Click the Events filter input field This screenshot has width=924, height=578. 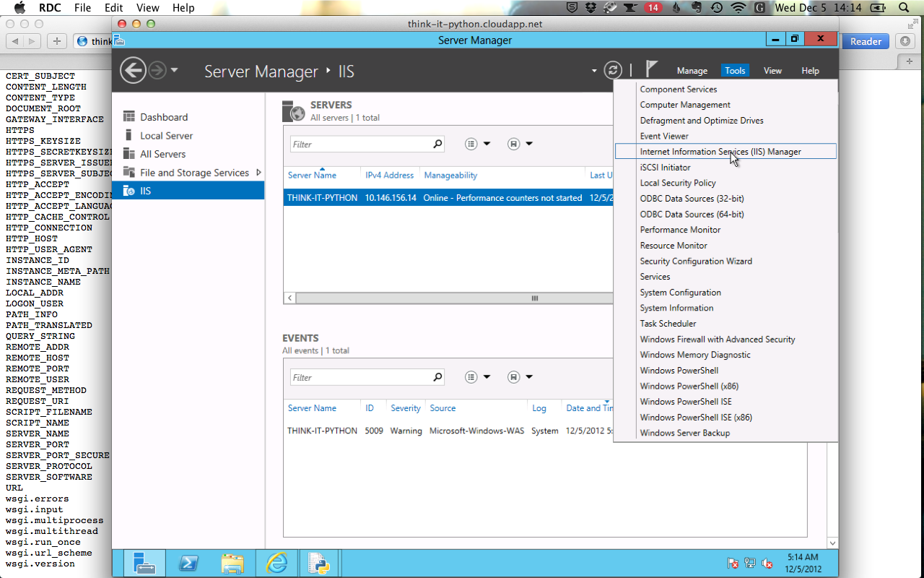click(x=359, y=377)
